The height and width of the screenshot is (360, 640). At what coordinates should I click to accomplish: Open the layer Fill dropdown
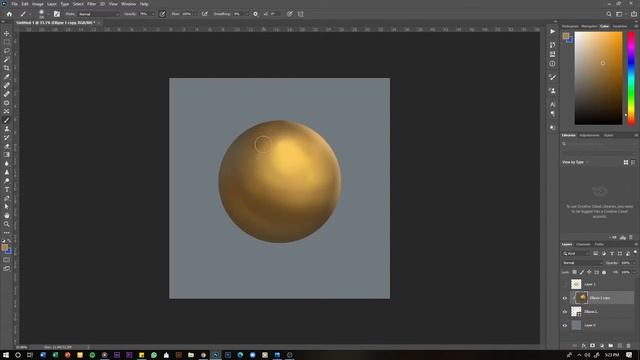[x=633, y=272]
